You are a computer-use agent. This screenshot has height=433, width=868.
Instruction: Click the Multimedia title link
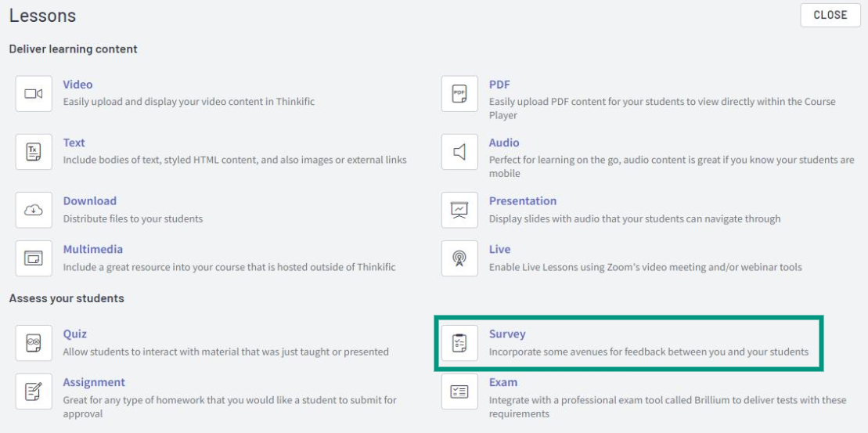[x=93, y=249]
